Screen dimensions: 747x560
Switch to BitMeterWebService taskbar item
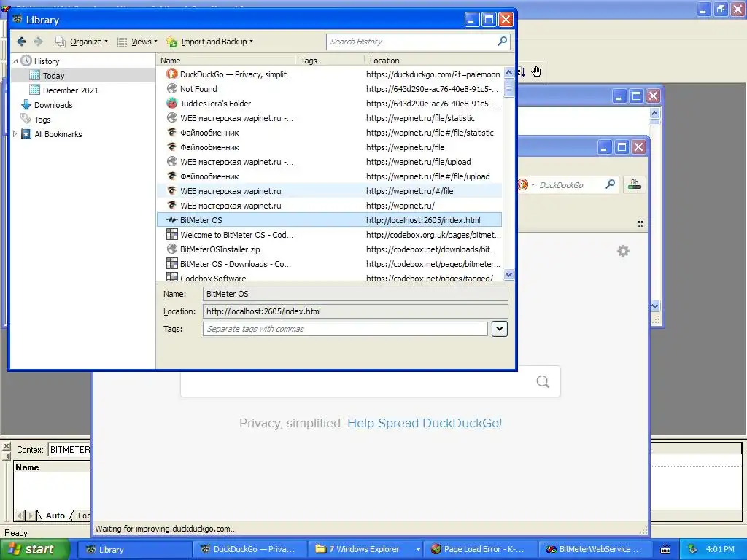595,550
